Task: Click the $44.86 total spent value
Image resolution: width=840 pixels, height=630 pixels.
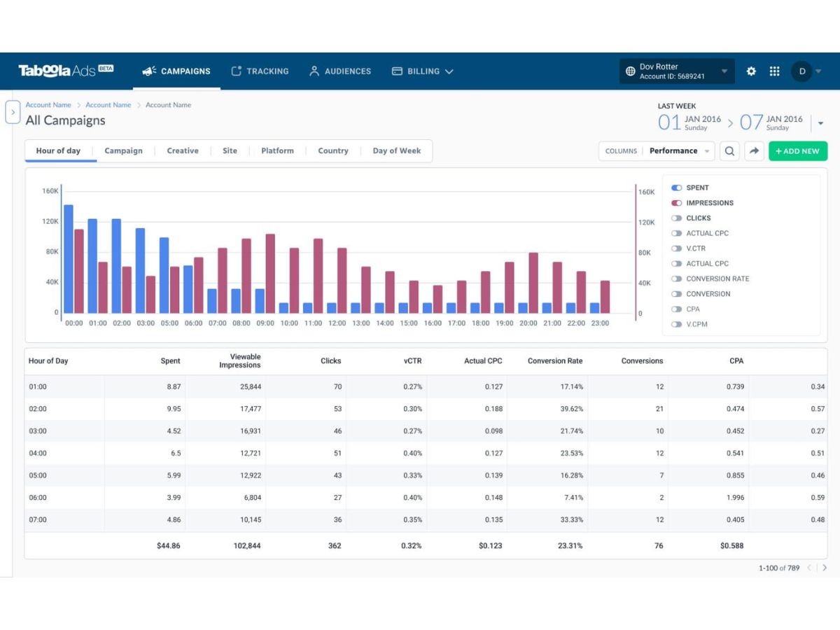Action: point(169,545)
